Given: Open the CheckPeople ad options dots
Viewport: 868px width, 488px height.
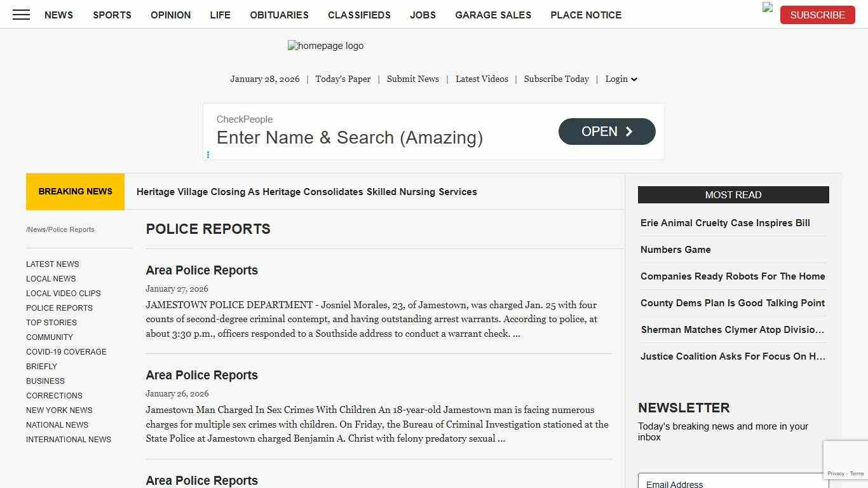Looking at the screenshot, I should [208, 154].
